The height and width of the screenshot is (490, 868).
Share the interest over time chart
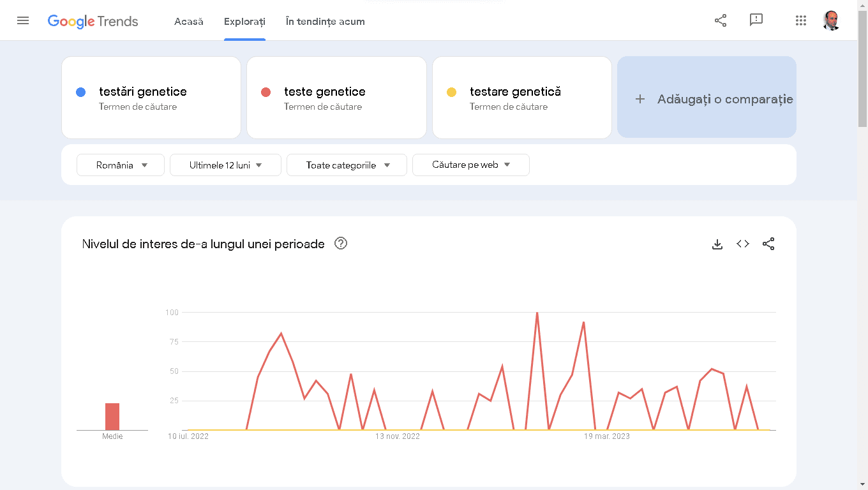[x=768, y=244]
